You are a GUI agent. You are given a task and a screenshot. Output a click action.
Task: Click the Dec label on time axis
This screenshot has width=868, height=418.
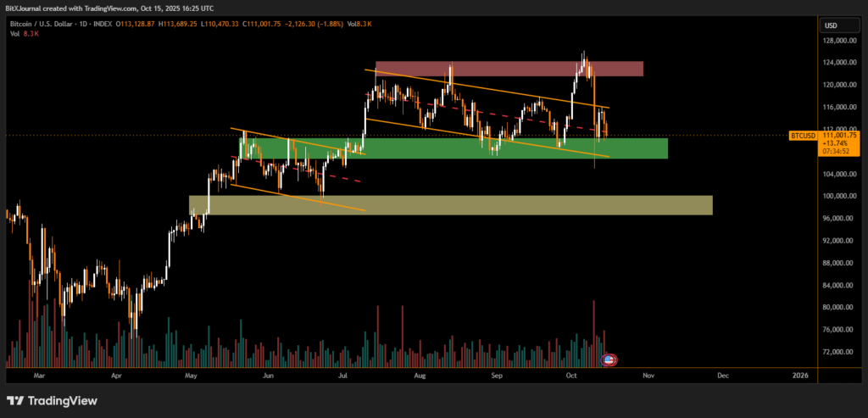pyautogui.click(x=722, y=374)
